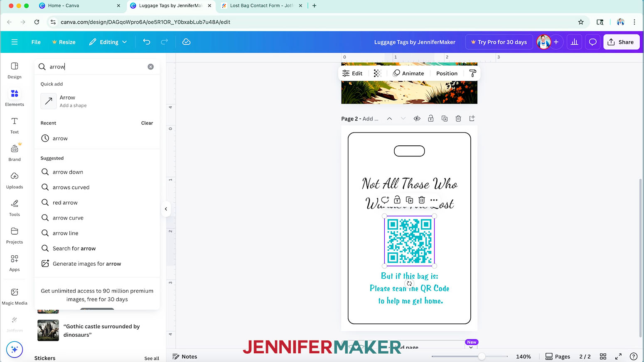Click the copy style paint roller icon
The image size is (644, 362).
[x=472, y=73]
